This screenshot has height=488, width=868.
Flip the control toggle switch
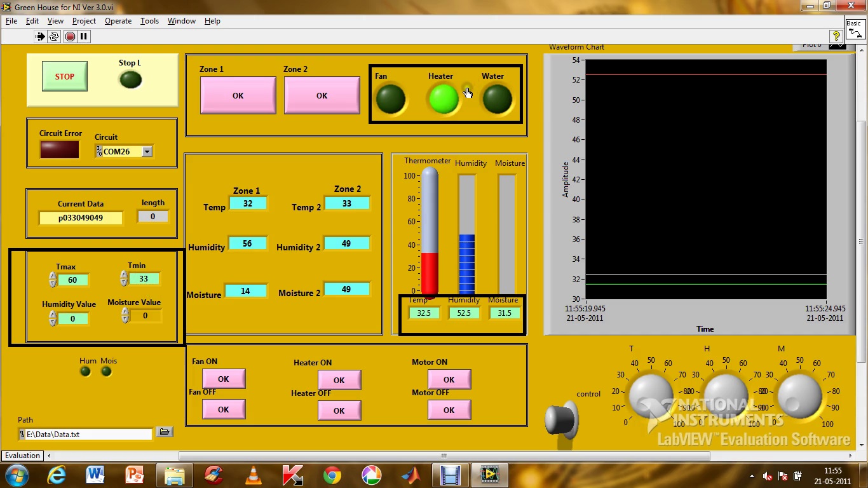pos(561,420)
